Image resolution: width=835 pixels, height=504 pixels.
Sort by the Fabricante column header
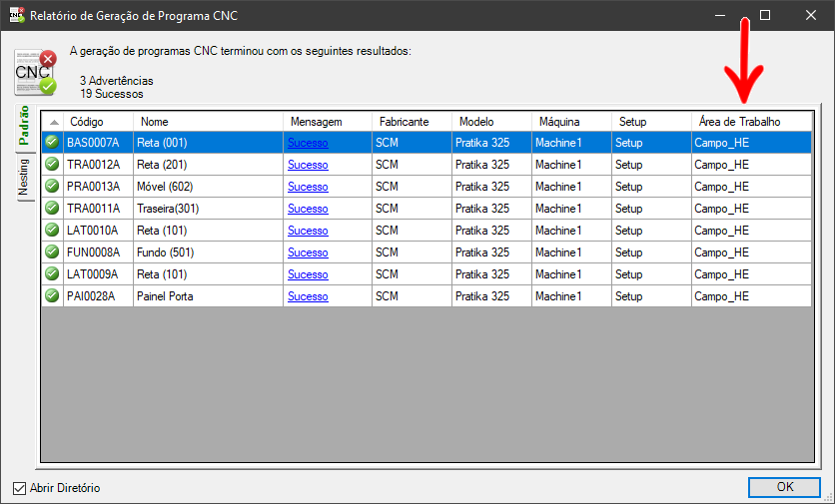click(412, 122)
